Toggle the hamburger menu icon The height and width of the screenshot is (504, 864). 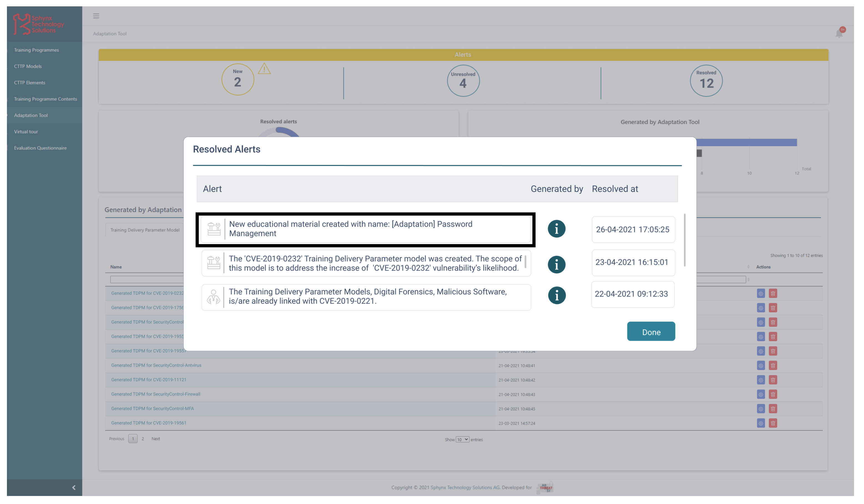96,16
